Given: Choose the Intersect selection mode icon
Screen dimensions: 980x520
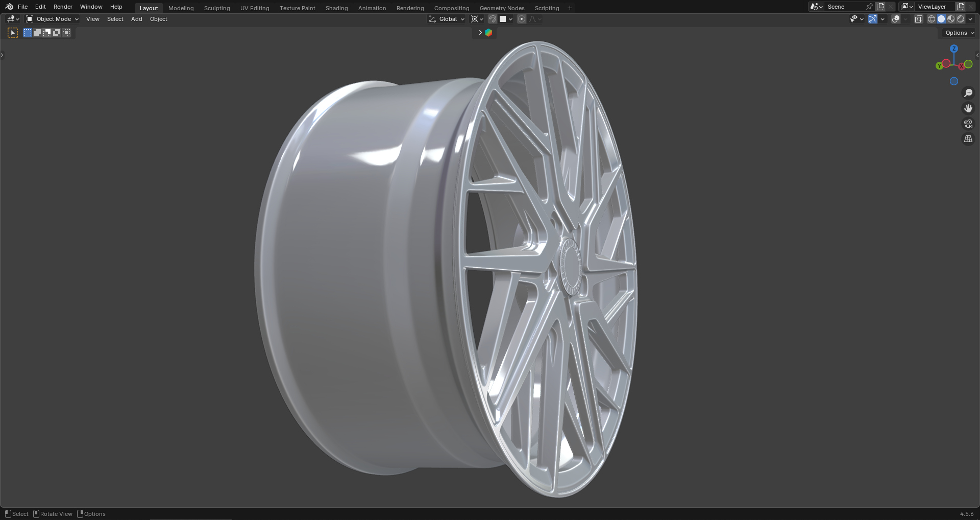Looking at the screenshot, I should [66, 33].
